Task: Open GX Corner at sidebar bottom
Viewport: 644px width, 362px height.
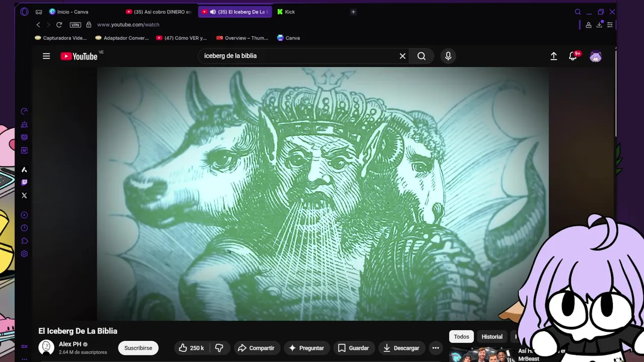Action: click(24, 346)
